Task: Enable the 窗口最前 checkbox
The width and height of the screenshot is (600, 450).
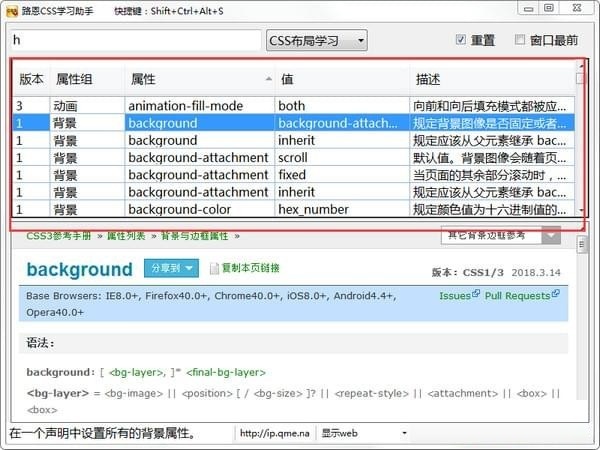Action: [520, 40]
